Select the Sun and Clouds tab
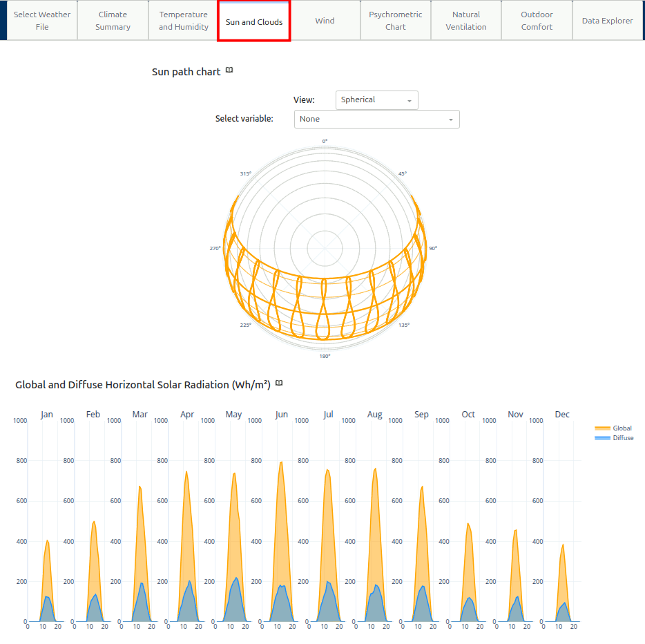Image resolution: width=645 pixels, height=644 pixels. click(x=254, y=21)
